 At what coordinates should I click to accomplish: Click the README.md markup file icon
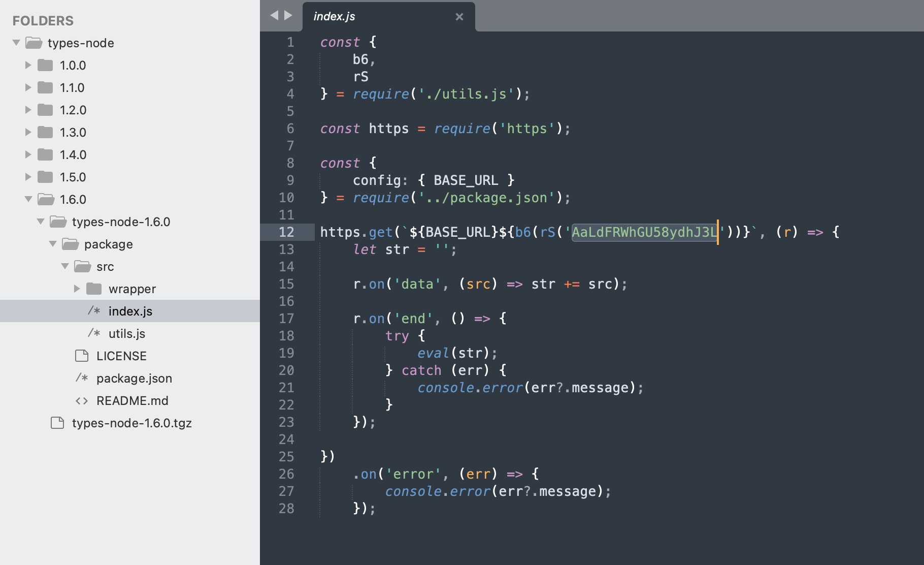(x=82, y=401)
